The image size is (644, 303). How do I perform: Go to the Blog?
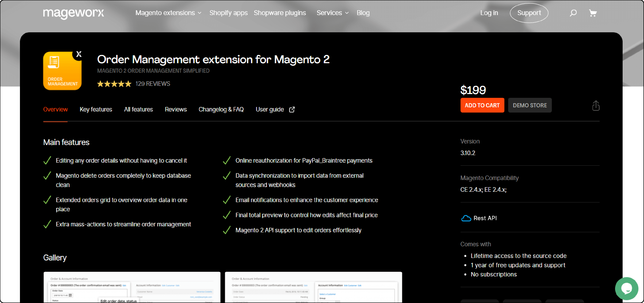click(x=363, y=13)
